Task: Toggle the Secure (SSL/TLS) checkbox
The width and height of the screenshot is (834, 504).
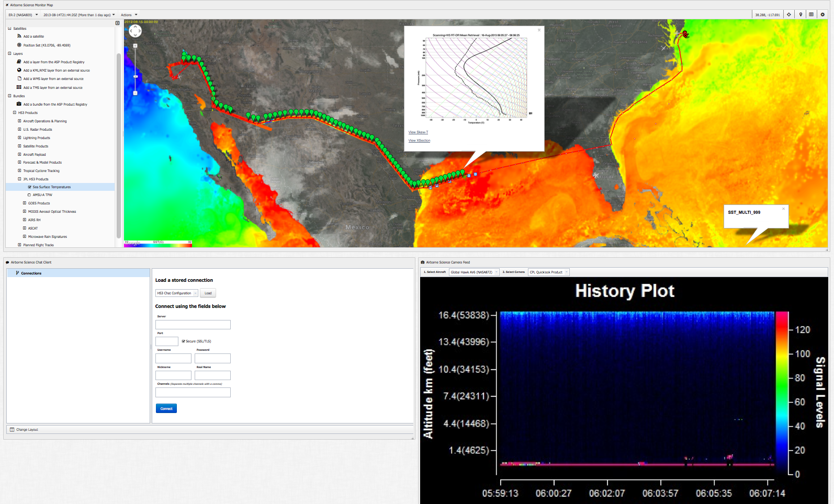Action: click(x=184, y=341)
